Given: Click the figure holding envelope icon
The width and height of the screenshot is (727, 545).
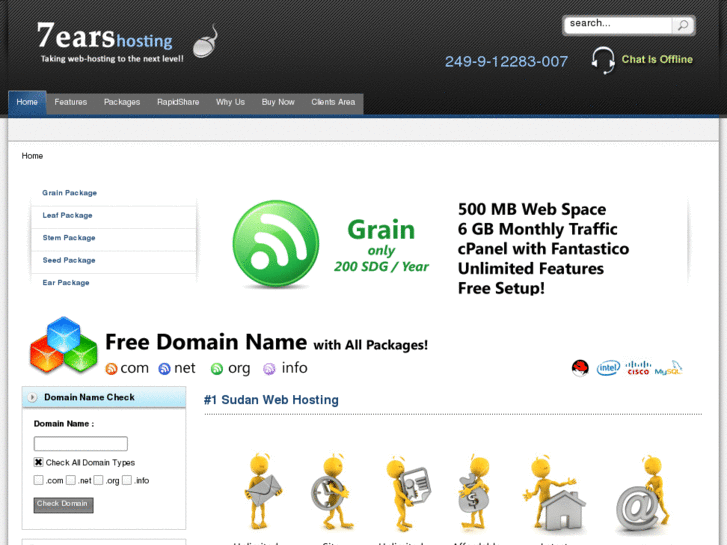Looking at the screenshot, I should click(262, 492).
